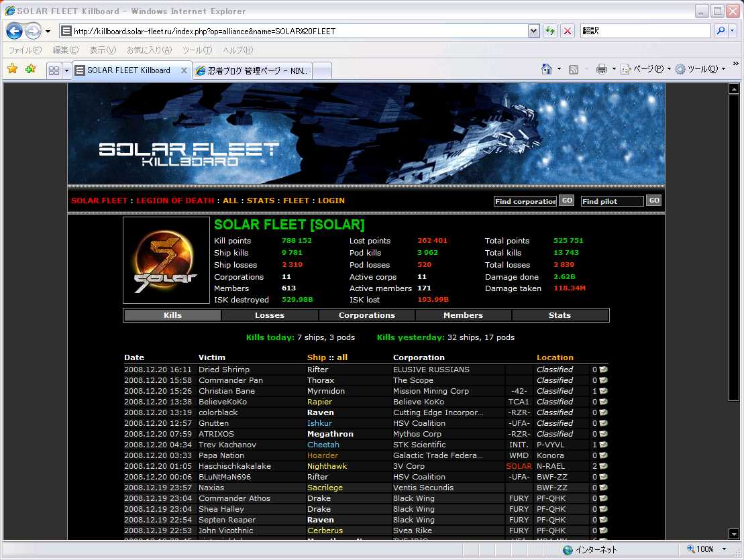Screen dimensions: 744x560
Task: Click the page scrollbar up arrow
Action: click(x=733, y=89)
